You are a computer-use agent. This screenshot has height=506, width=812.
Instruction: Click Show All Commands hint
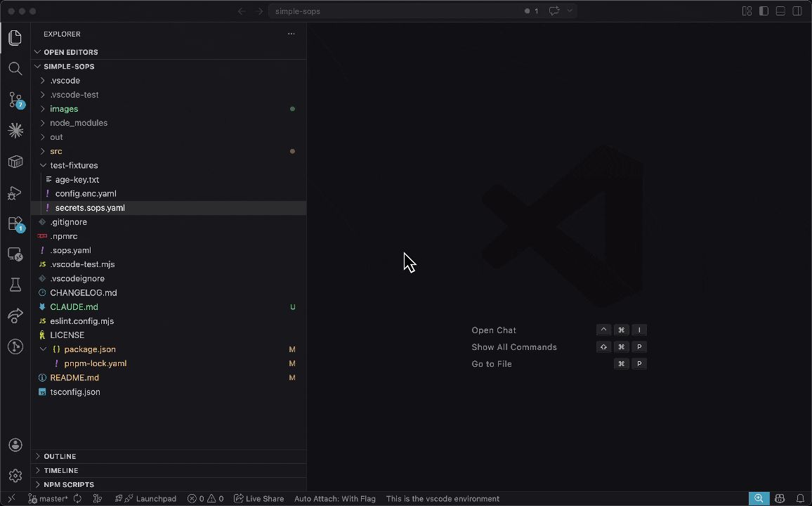tap(514, 347)
